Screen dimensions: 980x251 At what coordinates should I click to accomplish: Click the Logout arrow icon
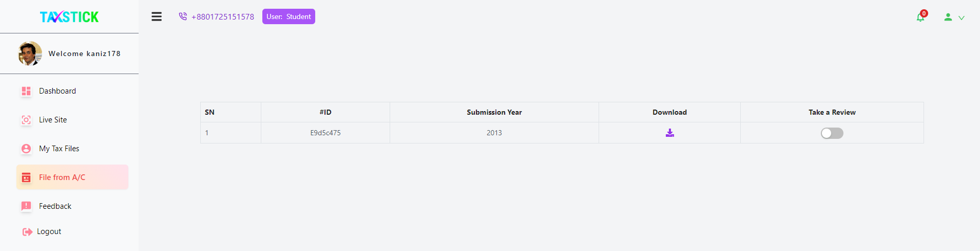tap(27, 232)
